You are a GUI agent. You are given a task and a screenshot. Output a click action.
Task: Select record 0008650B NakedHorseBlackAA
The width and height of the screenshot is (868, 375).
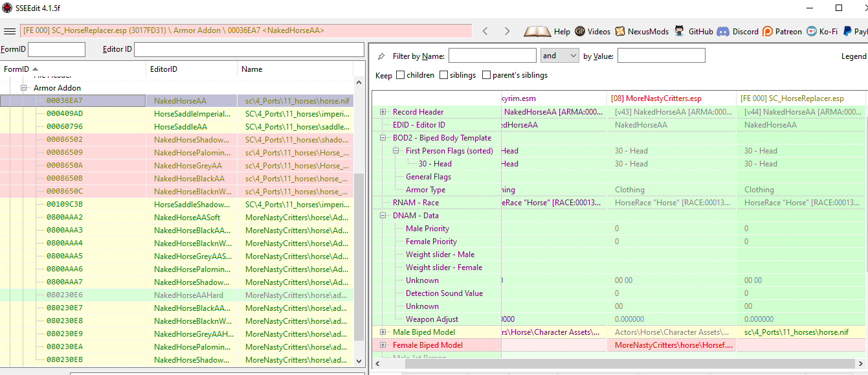[177, 178]
